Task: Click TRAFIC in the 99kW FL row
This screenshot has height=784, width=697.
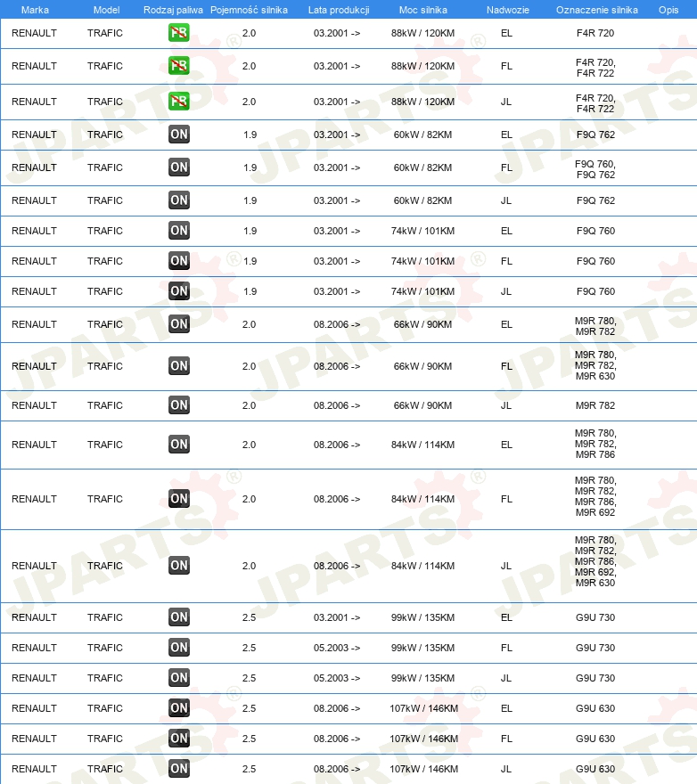Action: point(105,648)
